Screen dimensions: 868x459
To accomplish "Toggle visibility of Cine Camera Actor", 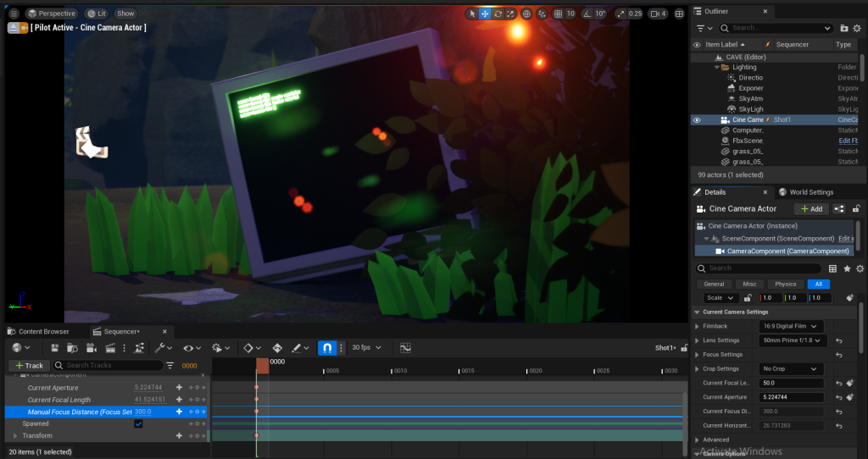I will (x=697, y=120).
